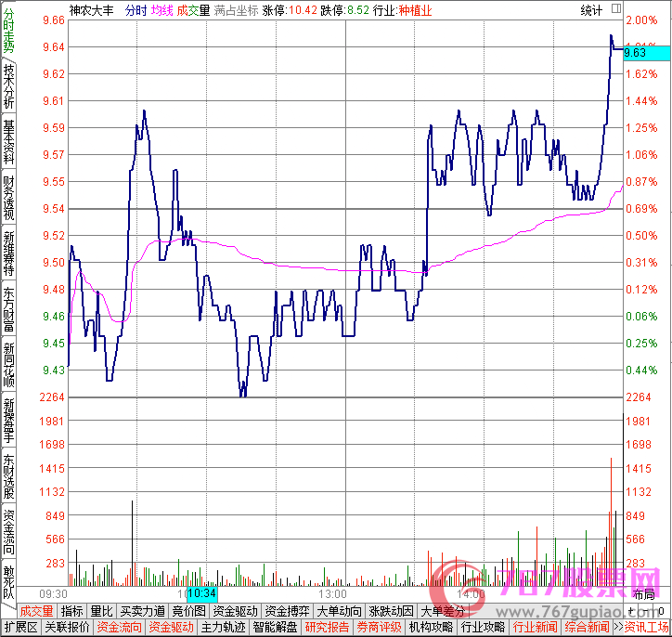Click the 布局 layout button
Image resolution: width=672 pixels, height=637 pixels.
(643, 594)
